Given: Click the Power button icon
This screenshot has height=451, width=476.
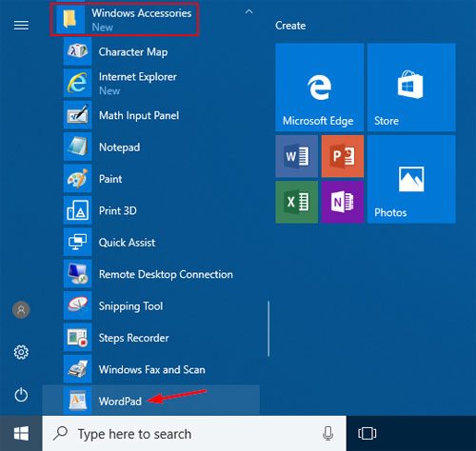Looking at the screenshot, I should [21, 395].
